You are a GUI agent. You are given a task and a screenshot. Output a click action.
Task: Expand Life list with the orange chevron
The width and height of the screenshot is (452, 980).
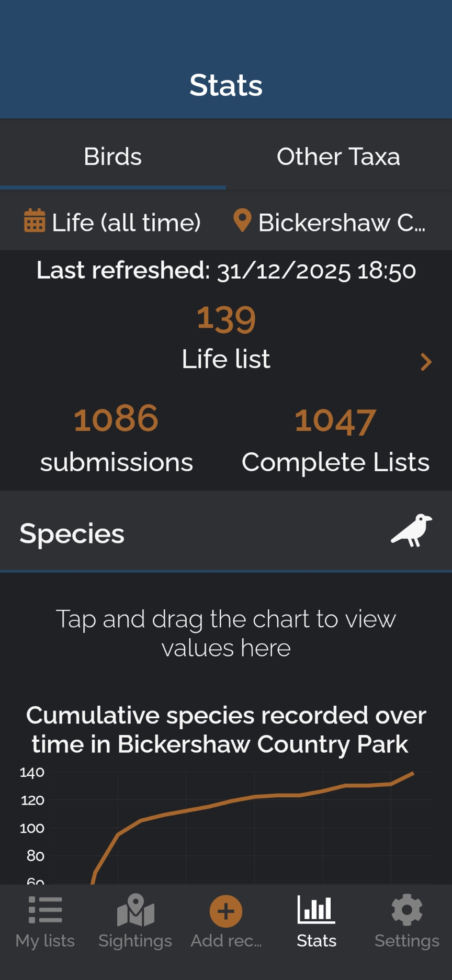[426, 362]
